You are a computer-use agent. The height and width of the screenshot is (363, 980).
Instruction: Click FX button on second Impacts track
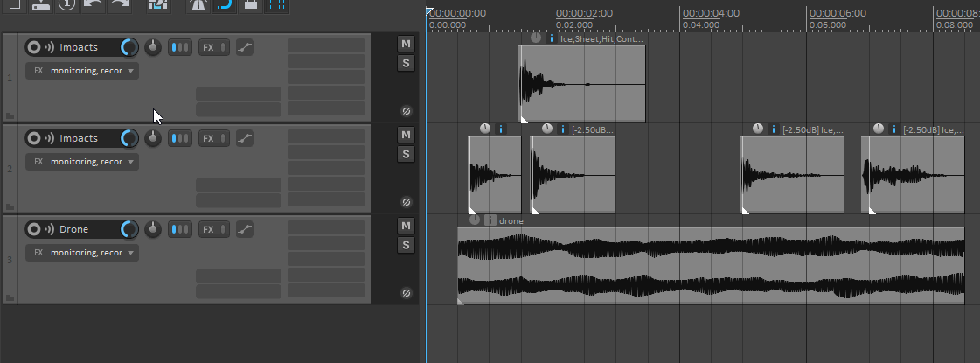[208, 138]
